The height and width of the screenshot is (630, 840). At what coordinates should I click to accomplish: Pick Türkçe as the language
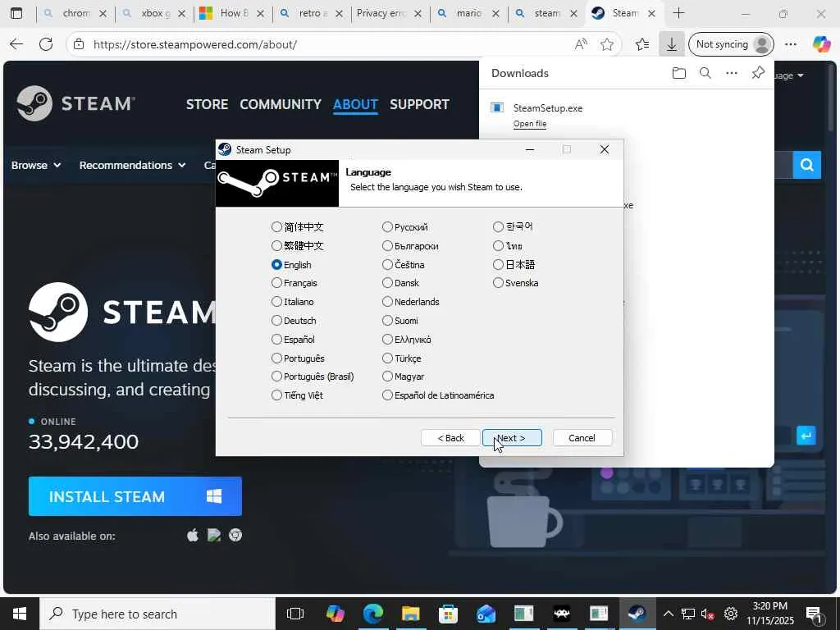coord(387,358)
